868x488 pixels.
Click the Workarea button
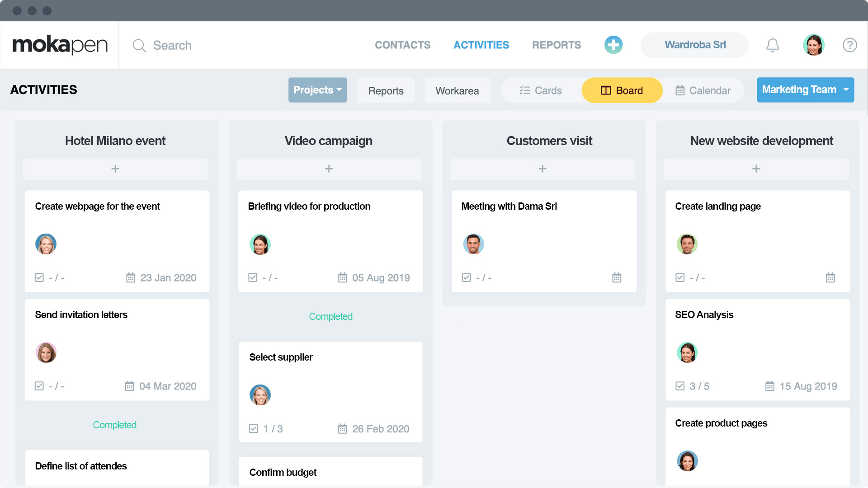457,90
